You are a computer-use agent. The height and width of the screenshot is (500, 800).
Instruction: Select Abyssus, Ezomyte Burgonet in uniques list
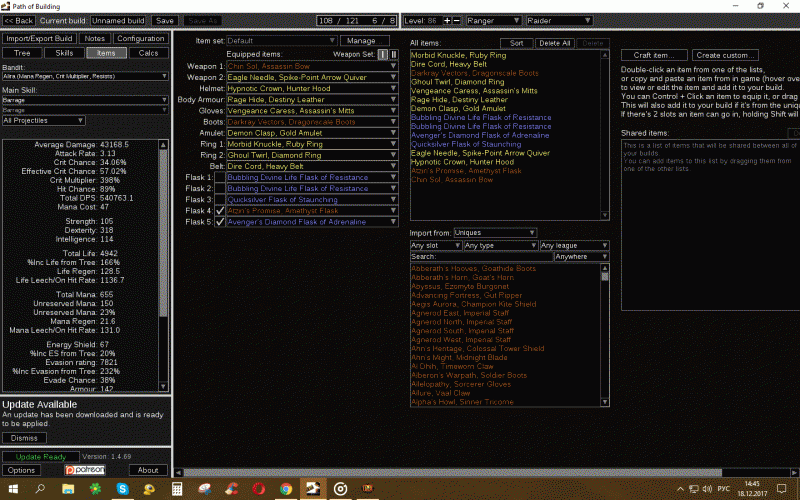[460, 286]
